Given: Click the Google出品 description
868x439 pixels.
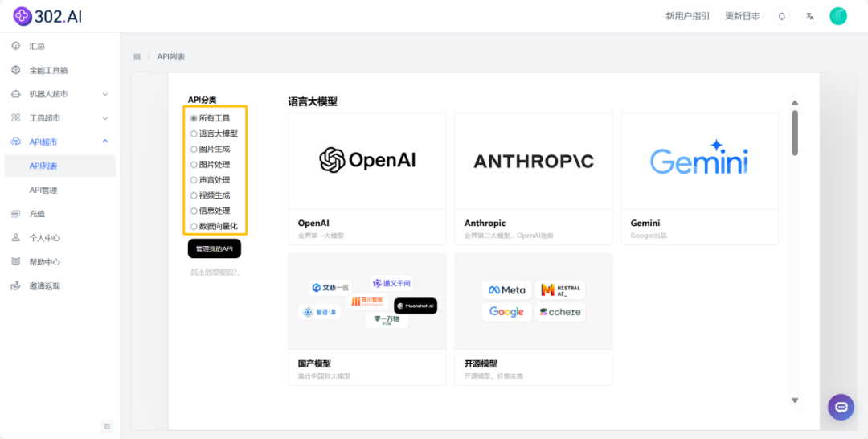Looking at the screenshot, I should pos(649,236).
